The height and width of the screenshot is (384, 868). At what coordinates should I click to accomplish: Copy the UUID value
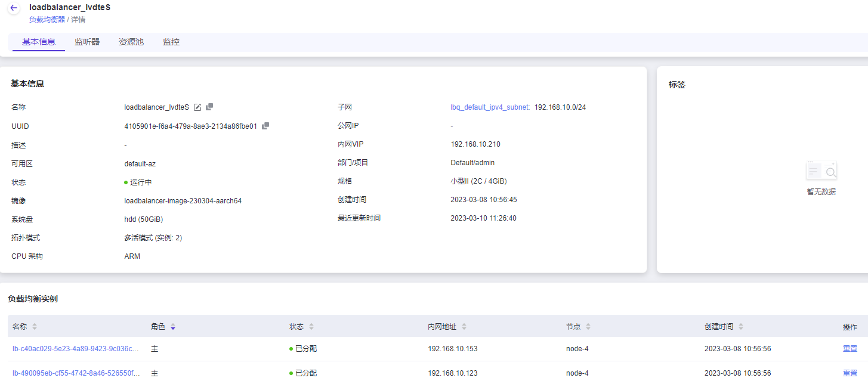pos(265,126)
